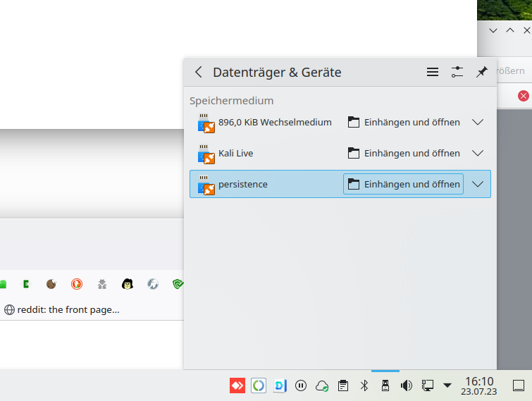Open AnyDesk from the system tray
Image resolution: width=532 pixels, height=401 pixels.
[x=237, y=385]
